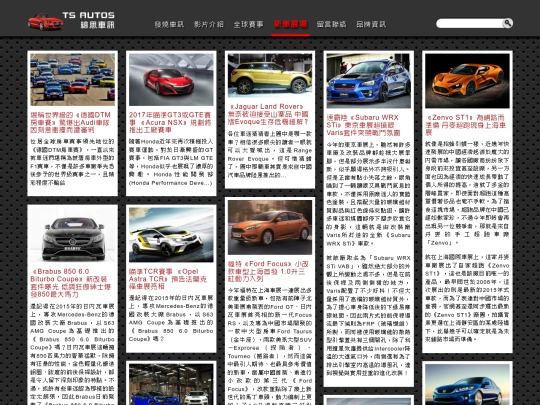Open the 留言聯絡 nav item
Image resolution: width=540 pixels, height=405 pixels.
point(331,24)
